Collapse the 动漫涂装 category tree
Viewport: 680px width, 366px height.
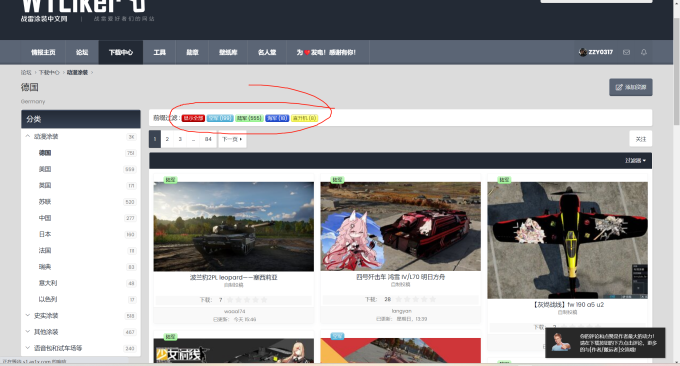click(28, 136)
